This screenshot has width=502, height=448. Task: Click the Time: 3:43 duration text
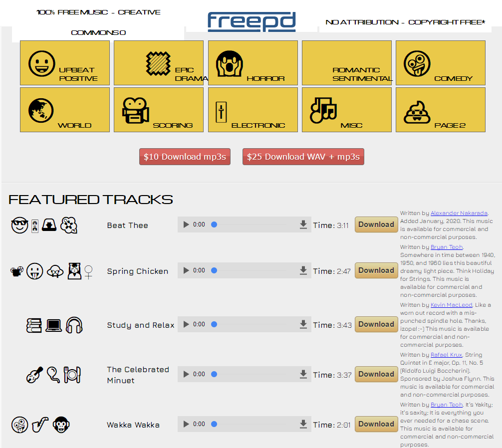[x=332, y=325]
